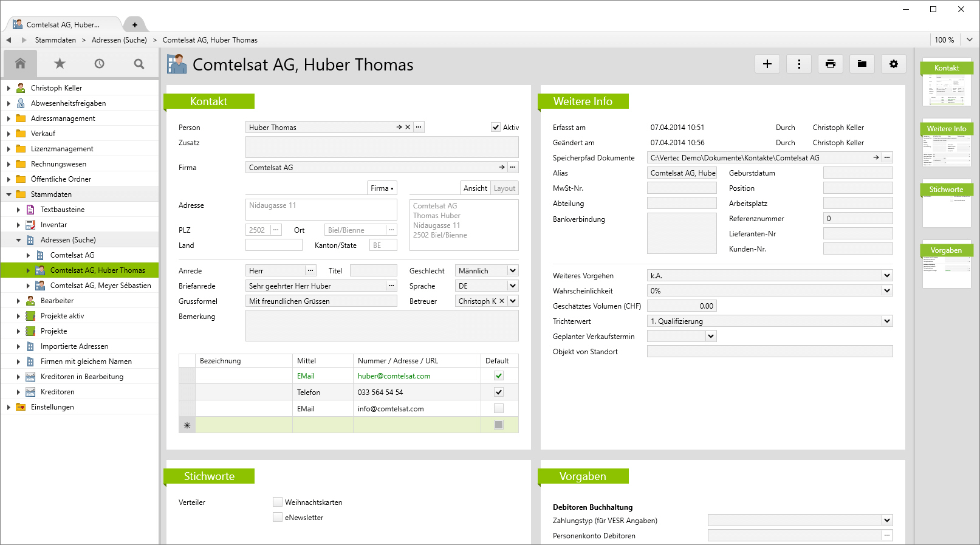
Task: Open Briefanrede ellipsis selector
Action: [x=391, y=286]
